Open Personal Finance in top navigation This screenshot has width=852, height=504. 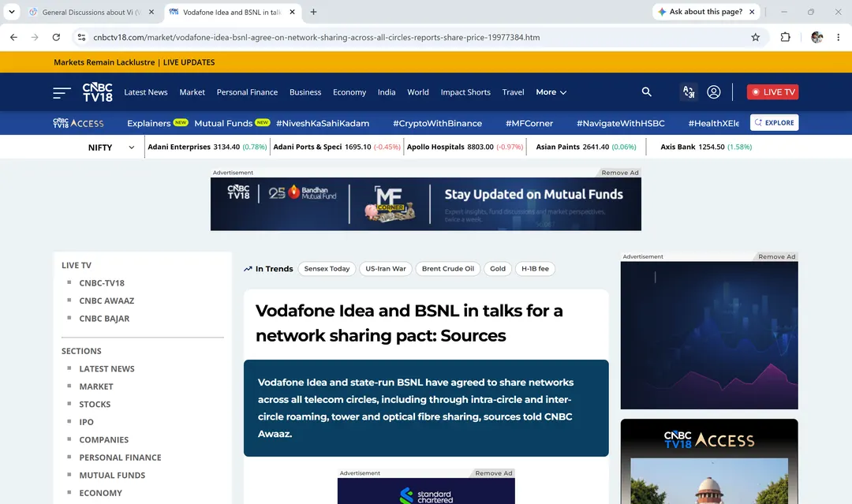247,92
